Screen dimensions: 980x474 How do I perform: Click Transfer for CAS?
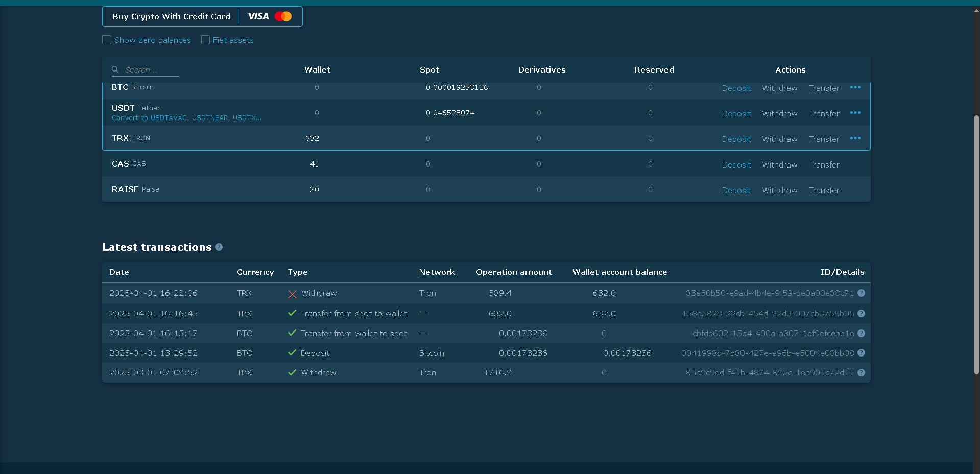(x=824, y=165)
